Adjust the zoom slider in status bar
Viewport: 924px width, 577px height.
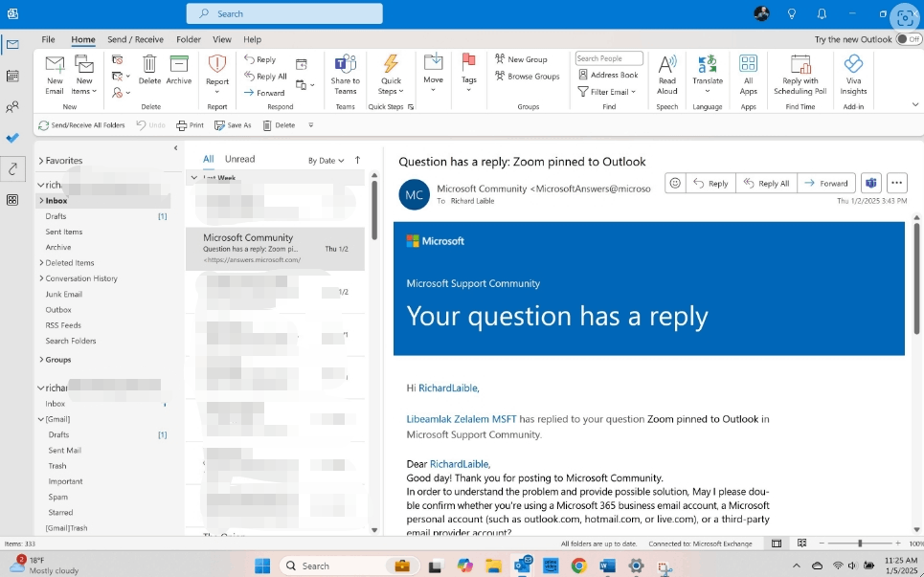859,544
